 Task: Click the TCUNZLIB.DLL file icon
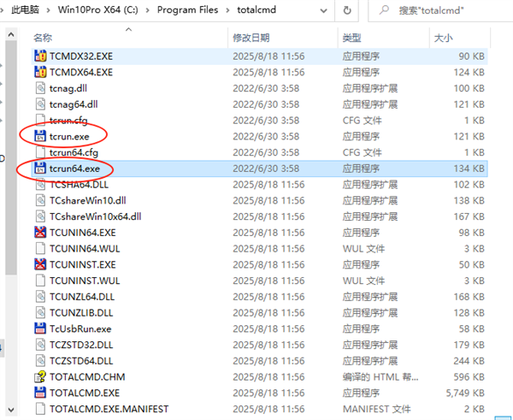[40, 312]
